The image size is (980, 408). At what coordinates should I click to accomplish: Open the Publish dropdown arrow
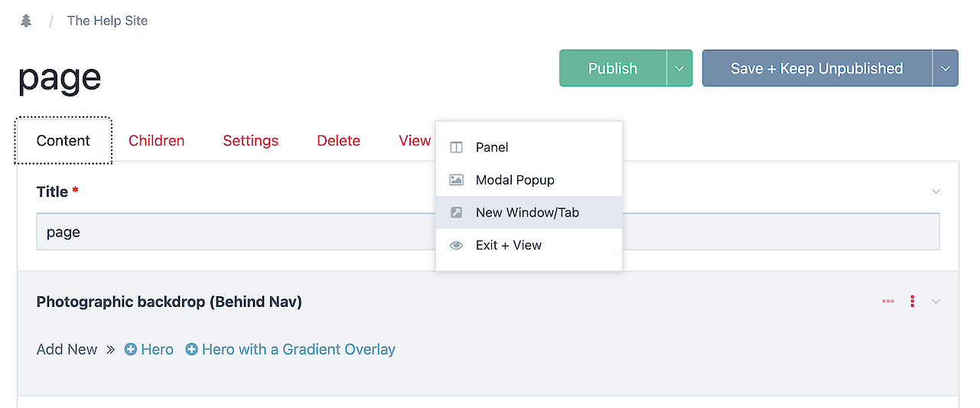point(679,68)
